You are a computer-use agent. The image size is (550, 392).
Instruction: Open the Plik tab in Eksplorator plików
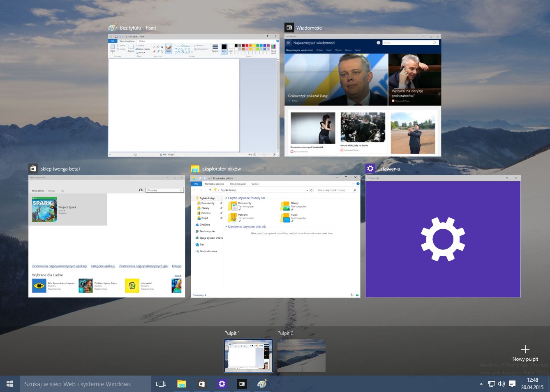tap(196, 184)
